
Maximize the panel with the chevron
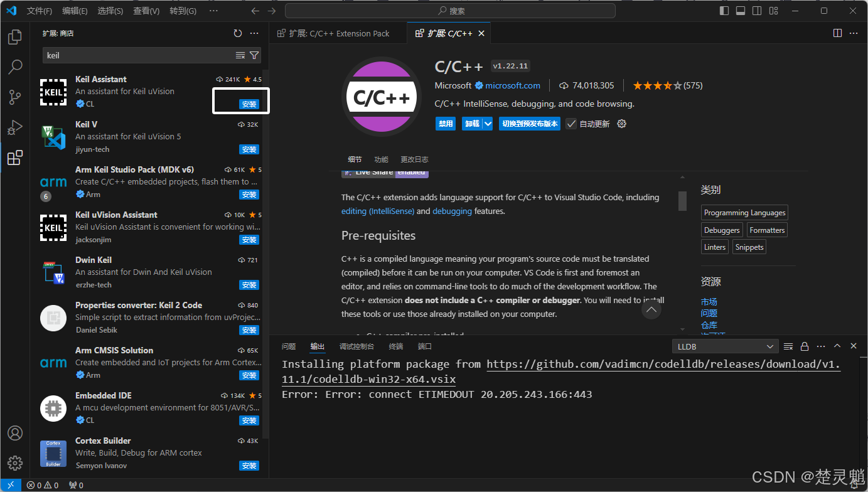[837, 346]
